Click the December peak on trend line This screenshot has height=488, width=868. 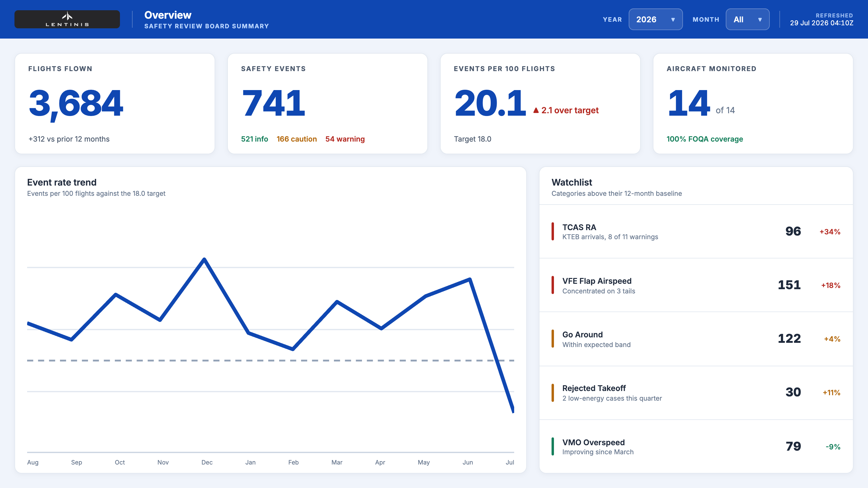tap(204, 259)
